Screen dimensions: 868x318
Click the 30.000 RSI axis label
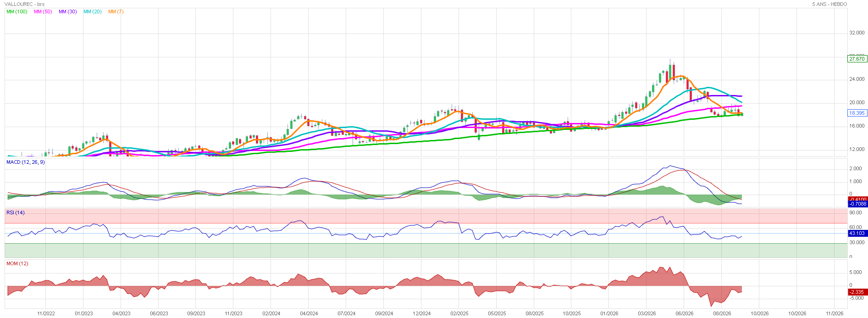pyautogui.click(x=857, y=243)
